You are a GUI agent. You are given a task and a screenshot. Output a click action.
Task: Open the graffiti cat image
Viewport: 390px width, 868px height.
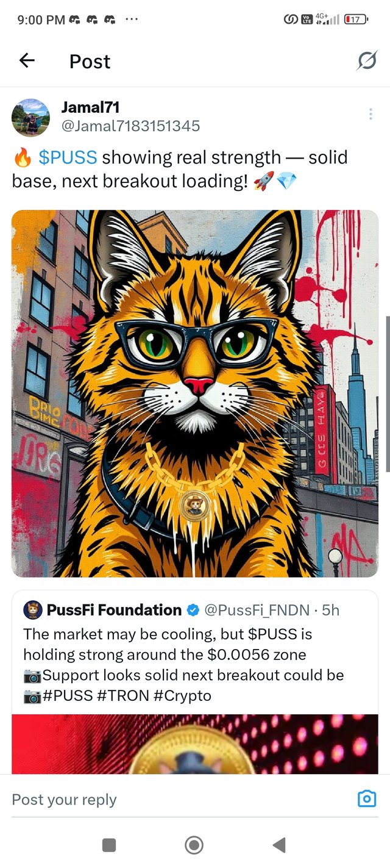[x=195, y=393]
